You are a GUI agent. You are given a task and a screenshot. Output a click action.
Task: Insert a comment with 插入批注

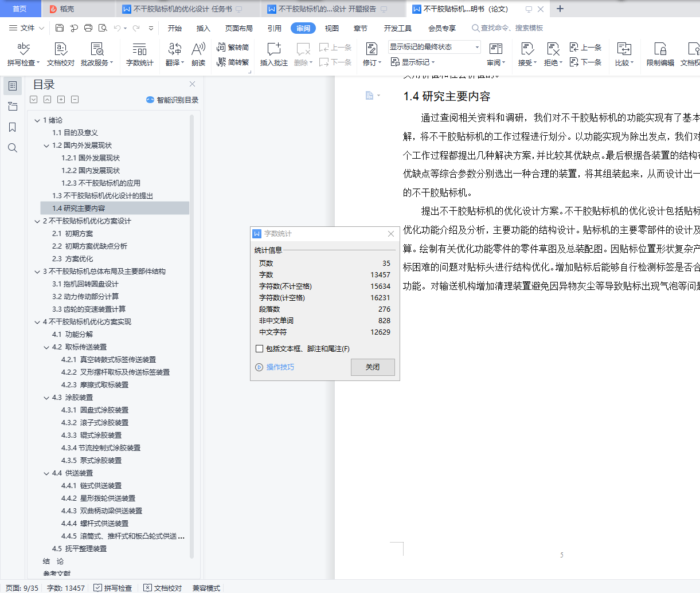pos(274,54)
